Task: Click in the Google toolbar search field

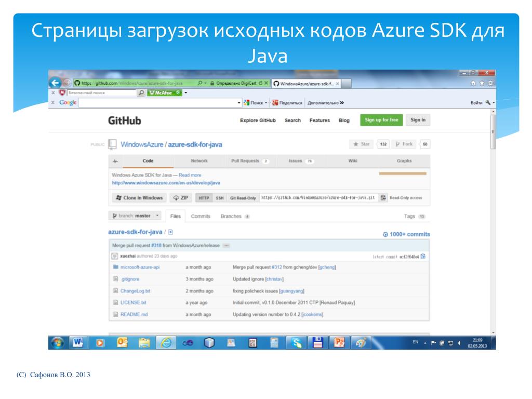Action: click(x=156, y=103)
